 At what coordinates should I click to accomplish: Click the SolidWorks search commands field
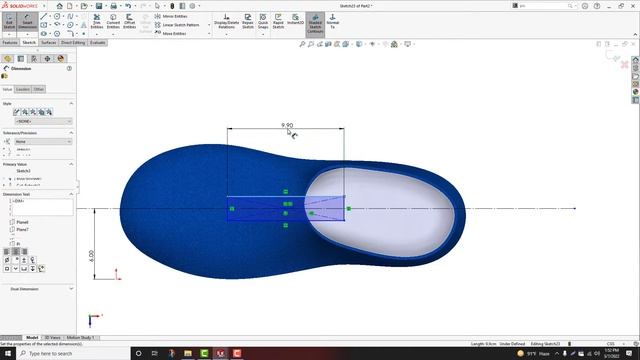point(544,6)
